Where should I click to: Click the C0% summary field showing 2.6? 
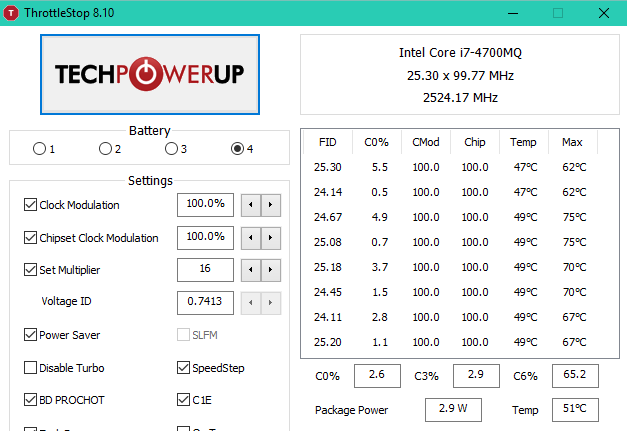[377, 376]
